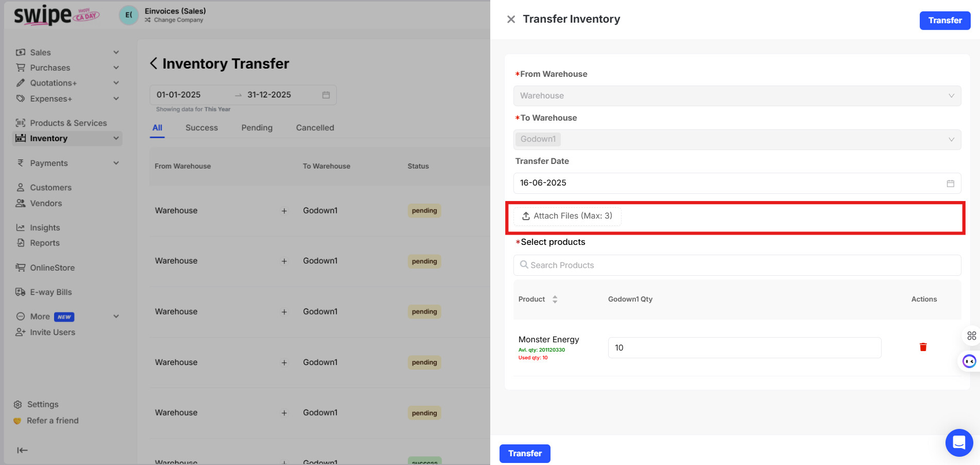The image size is (980, 465).
Task: Open the Transfer Date calendar icon
Action: coord(950,184)
